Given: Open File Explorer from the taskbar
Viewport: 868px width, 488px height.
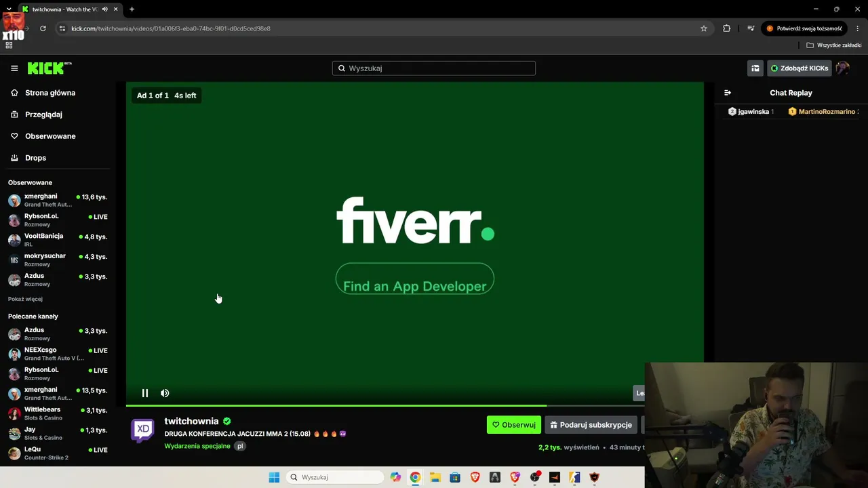Looking at the screenshot, I should coord(435,477).
